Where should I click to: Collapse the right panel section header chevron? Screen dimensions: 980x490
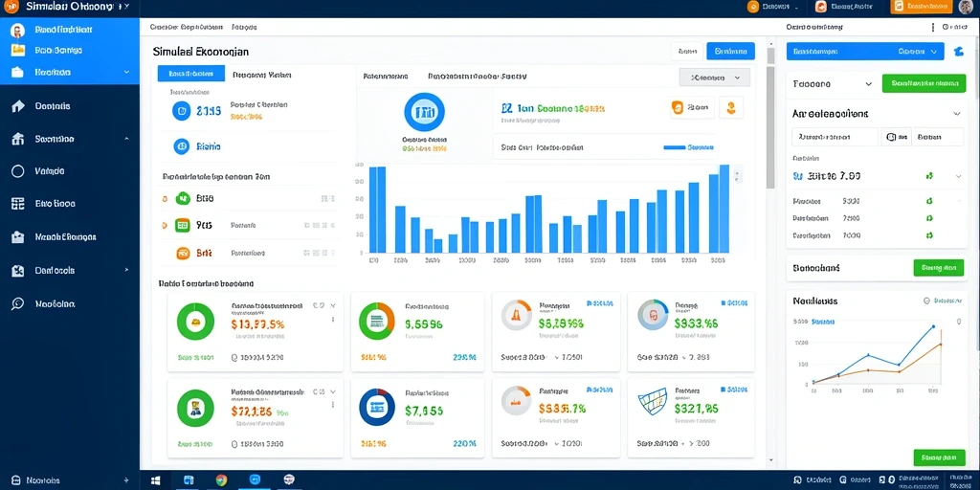[x=956, y=114]
